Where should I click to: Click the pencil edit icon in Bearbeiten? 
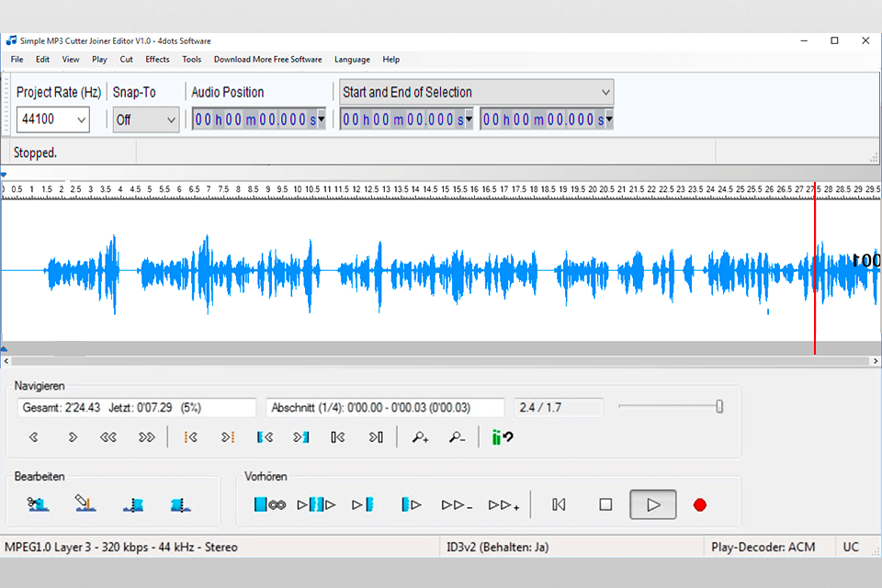[x=85, y=503]
